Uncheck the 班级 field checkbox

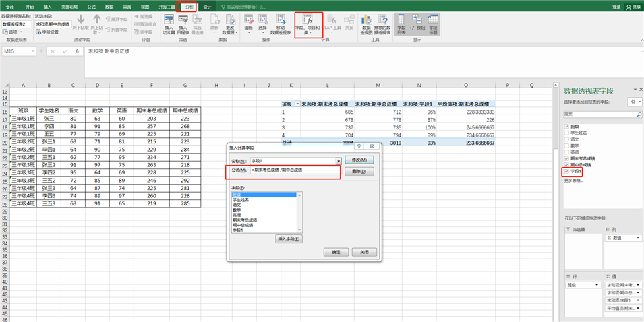coord(567,127)
